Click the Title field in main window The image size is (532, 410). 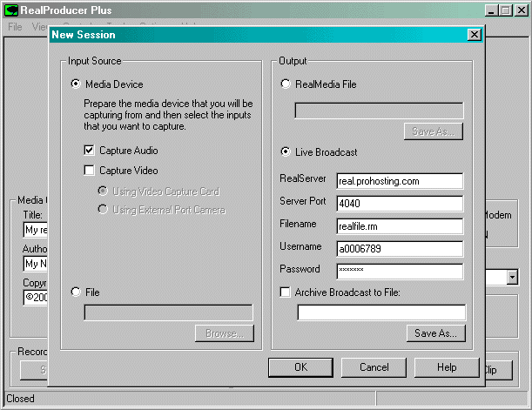36,230
